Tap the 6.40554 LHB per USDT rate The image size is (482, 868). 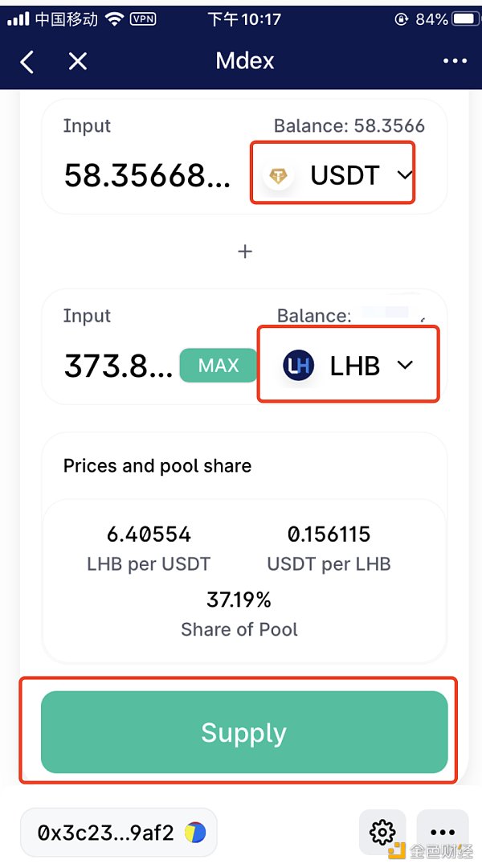[149, 534]
